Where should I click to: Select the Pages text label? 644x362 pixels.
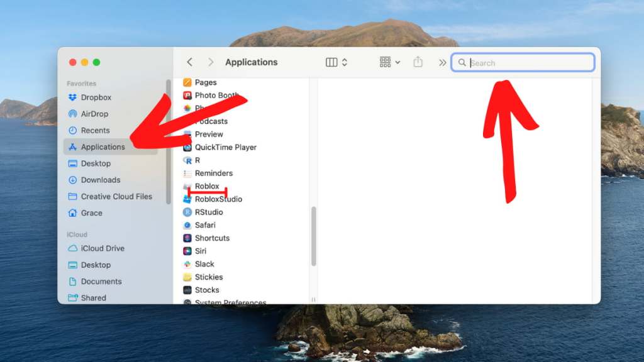206,82
